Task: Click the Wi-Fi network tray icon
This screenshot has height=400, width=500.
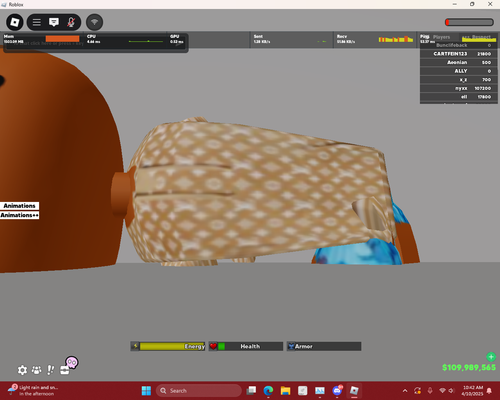Action: [442, 391]
